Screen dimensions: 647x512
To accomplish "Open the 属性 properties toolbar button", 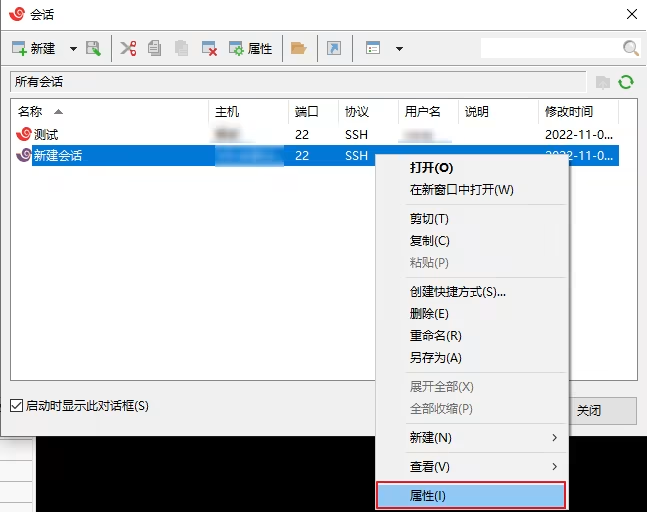I will [250, 49].
